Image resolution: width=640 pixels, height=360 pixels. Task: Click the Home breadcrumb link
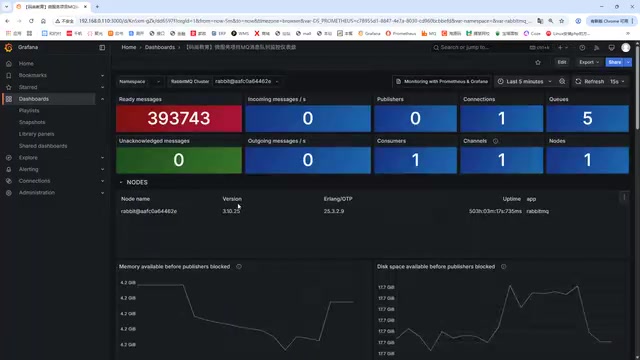129,47
